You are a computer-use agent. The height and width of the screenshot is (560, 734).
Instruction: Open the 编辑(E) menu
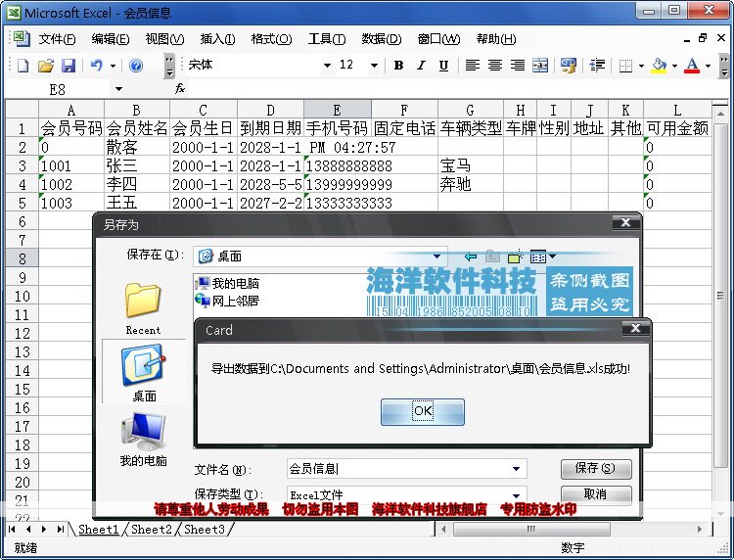pos(111,39)
